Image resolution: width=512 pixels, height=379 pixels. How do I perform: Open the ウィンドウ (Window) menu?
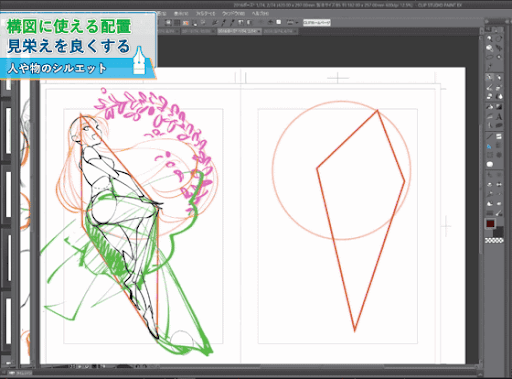(233, 14)
